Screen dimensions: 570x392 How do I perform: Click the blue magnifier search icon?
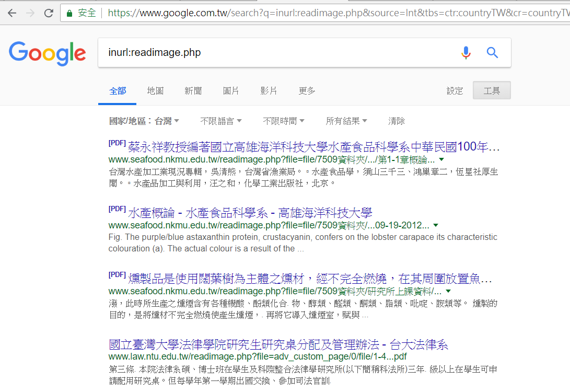(x=492, y=53)
